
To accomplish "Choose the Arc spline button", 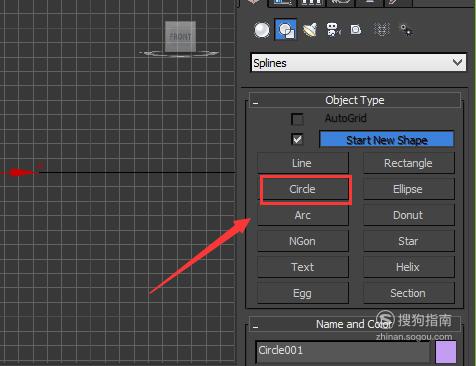I will [303, 215].
